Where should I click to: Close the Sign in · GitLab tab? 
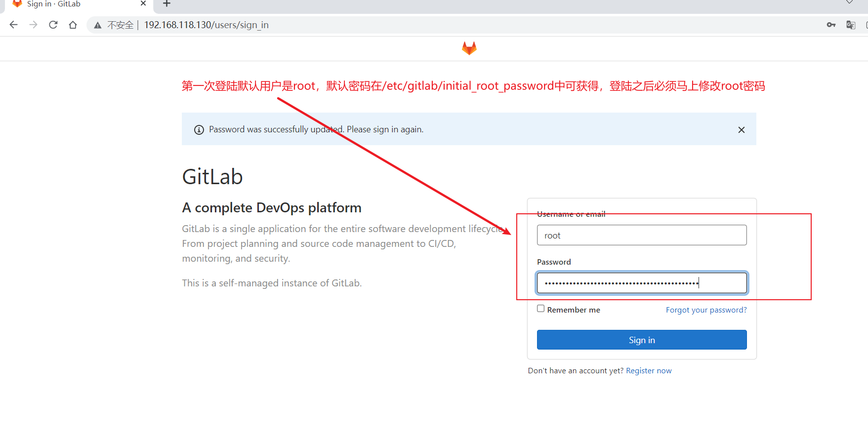(x=143, y=3)
